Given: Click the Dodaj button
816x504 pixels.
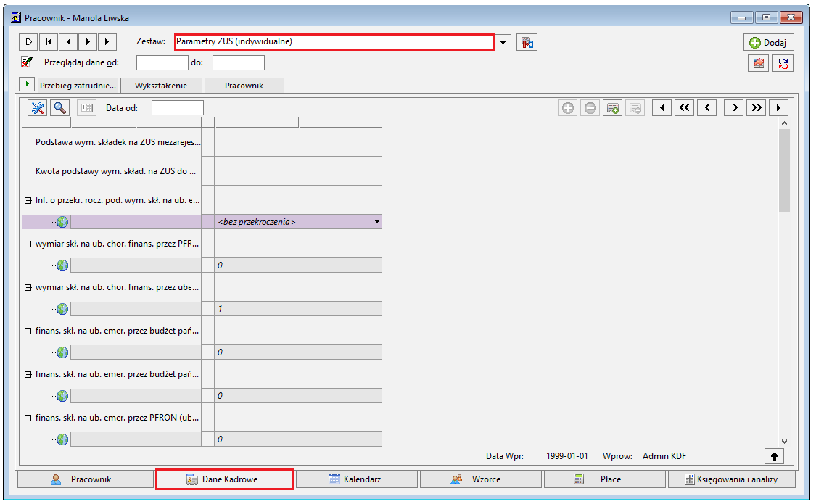Looking at the screenshot, I should (x=769, y=43).
